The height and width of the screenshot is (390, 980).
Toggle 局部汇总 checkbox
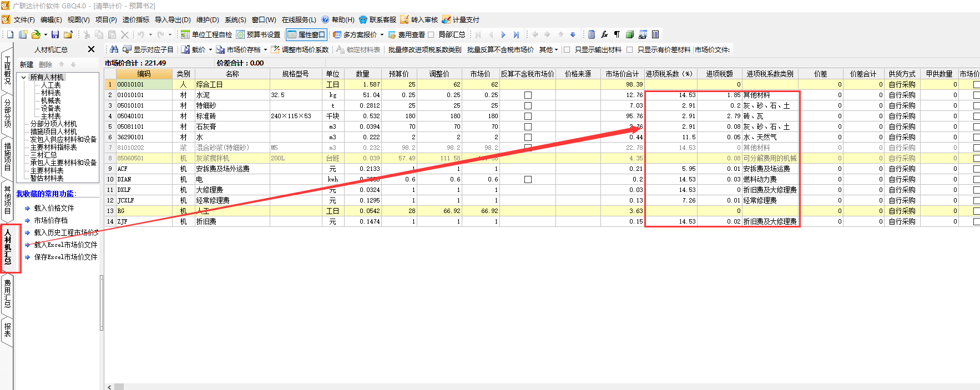[x=431, y=34]
